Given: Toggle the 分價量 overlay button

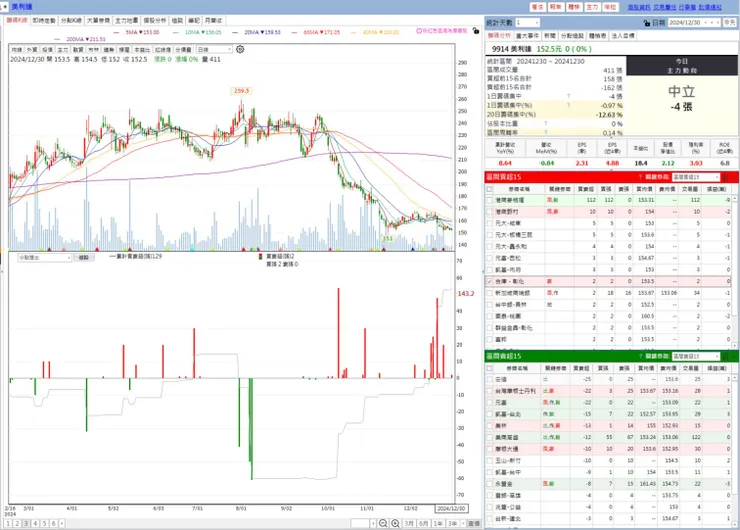Looking at the screenshot, I should pos(183,50).
